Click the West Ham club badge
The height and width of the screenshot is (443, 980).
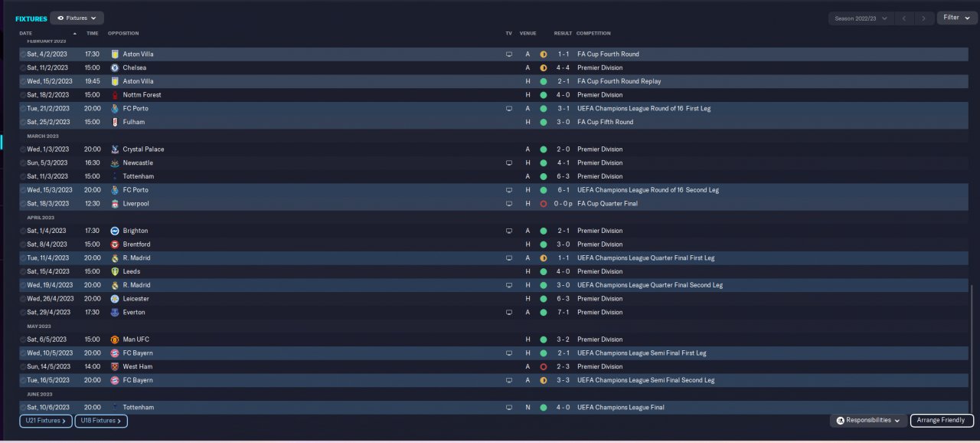point(115,367)
